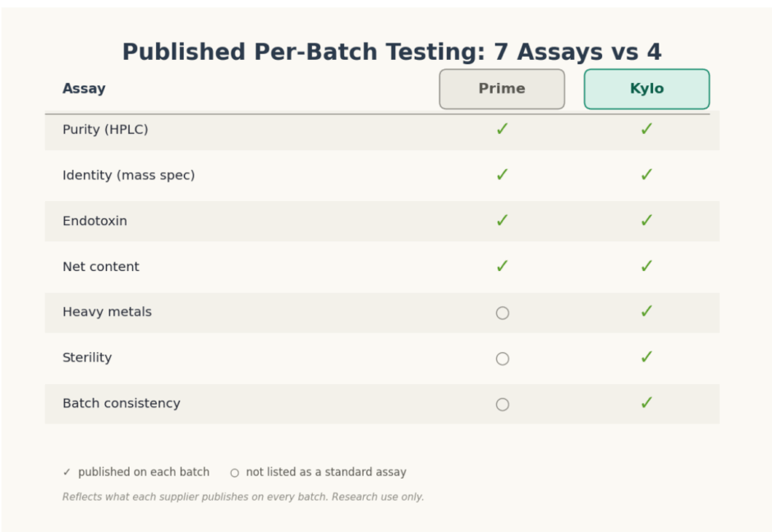Viewport: 772px width, 532px height.
Task: Select the Prime column header button
Action: pos(502,89)
